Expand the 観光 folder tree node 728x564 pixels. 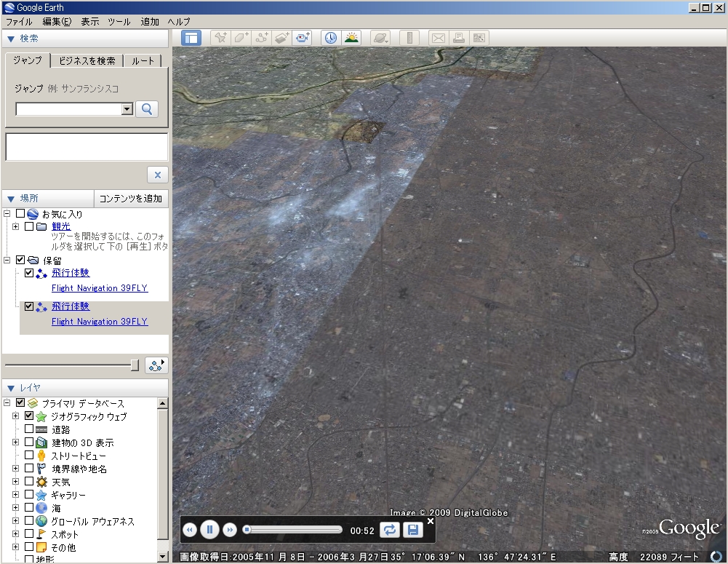click(15, 226)
